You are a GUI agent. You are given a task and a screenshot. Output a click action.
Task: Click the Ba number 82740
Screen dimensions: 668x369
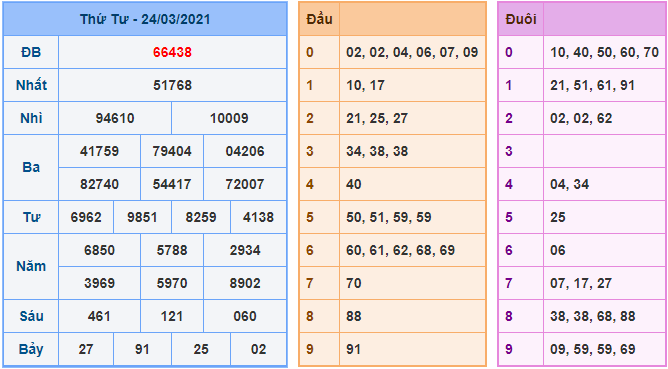(99, 184)
